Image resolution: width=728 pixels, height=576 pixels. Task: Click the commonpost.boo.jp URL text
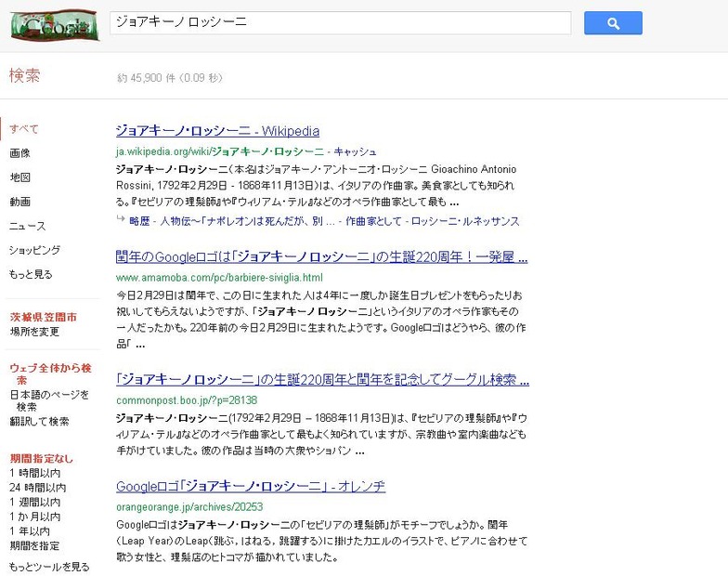(x=187, y=399)
